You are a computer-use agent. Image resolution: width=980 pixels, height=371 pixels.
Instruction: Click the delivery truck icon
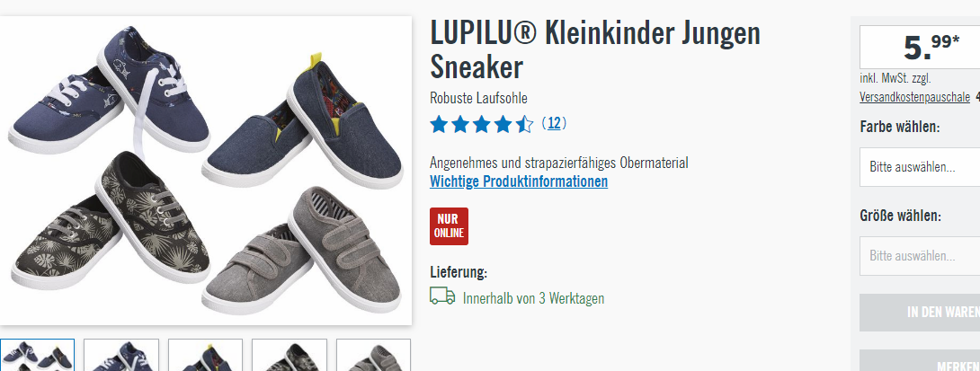click(x=442, y=296)
